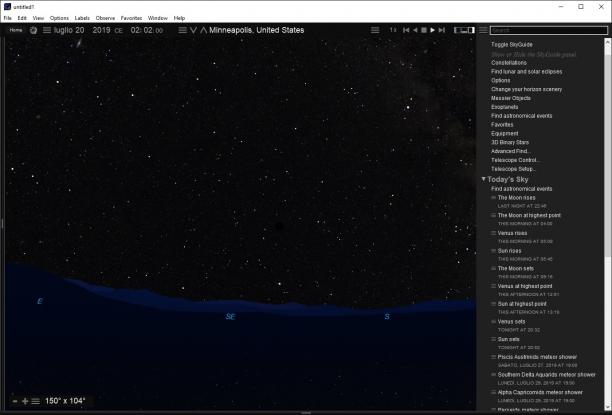Click the menu icon beside 'The Moon rises'
612x415 pixels.
[x=493, y=198]
